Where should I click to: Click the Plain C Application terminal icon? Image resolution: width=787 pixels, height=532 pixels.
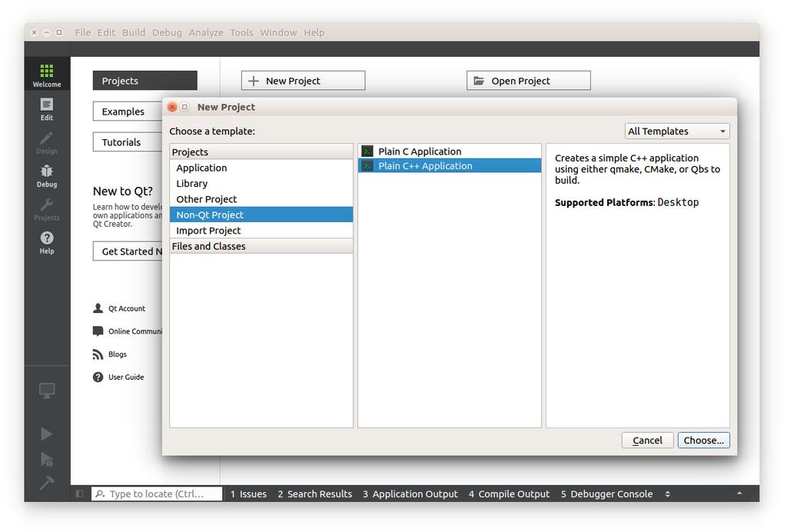[367, 151]
